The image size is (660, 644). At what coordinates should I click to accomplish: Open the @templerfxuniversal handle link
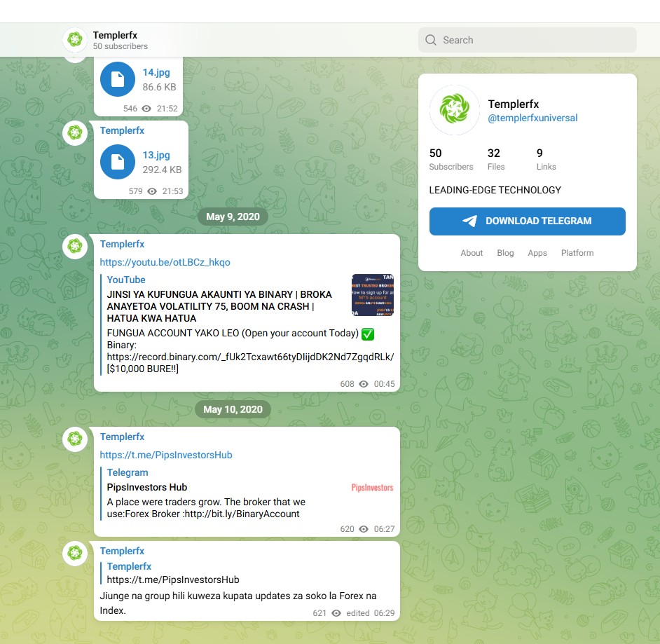(x=532, y=118)
